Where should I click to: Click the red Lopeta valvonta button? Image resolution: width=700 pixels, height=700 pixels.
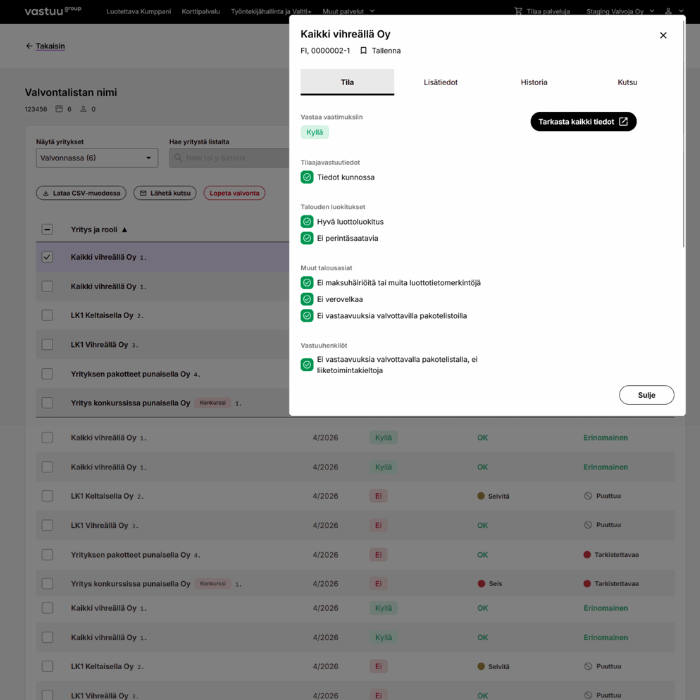pos(234,193)
